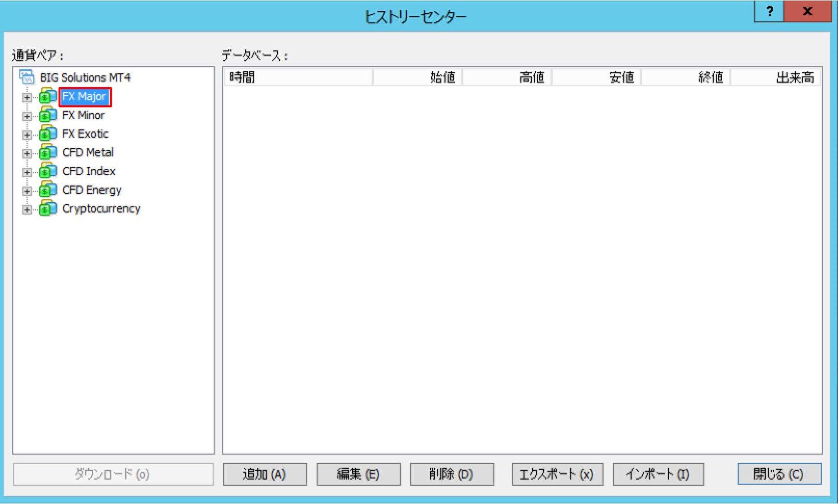
Task: Select the CFD Index tree item
Action: (x=88, y=171)
